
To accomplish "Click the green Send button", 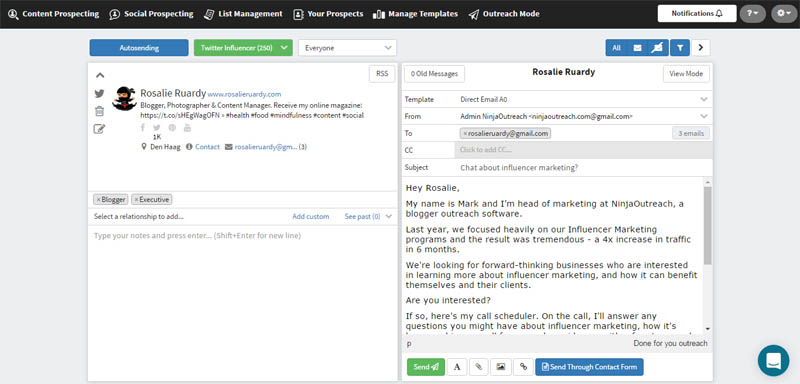I will coord(426,367).
